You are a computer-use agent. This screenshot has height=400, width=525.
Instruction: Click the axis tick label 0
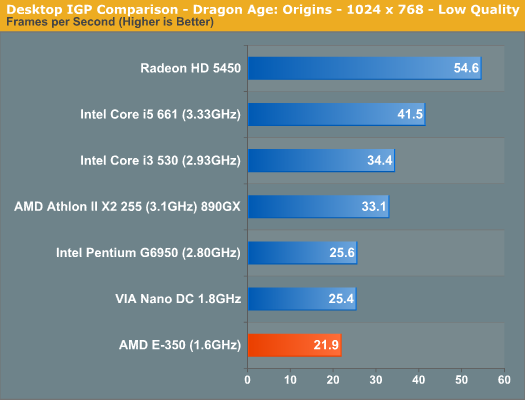tap(247, 380)
